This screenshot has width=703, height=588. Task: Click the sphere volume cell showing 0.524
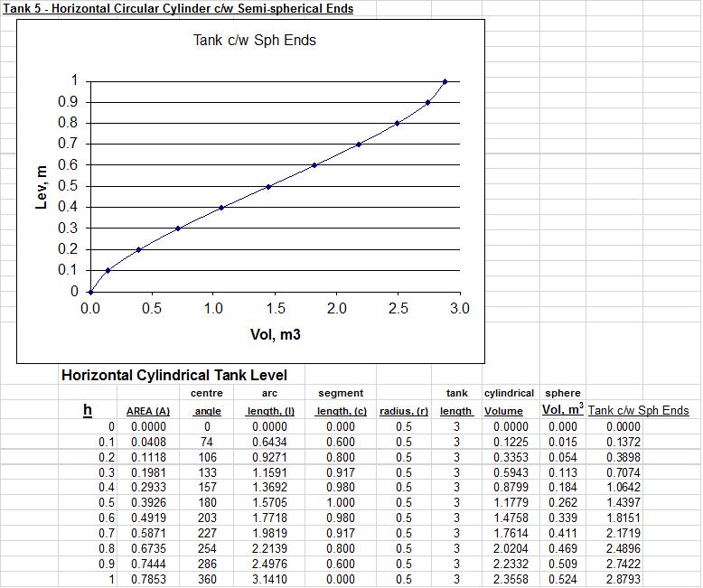click(563, 579)
